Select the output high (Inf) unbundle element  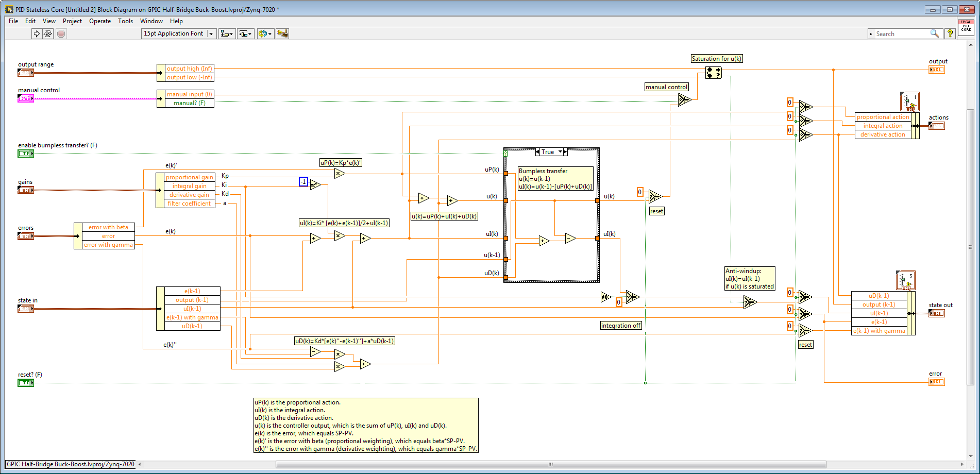tap(189, 69)
